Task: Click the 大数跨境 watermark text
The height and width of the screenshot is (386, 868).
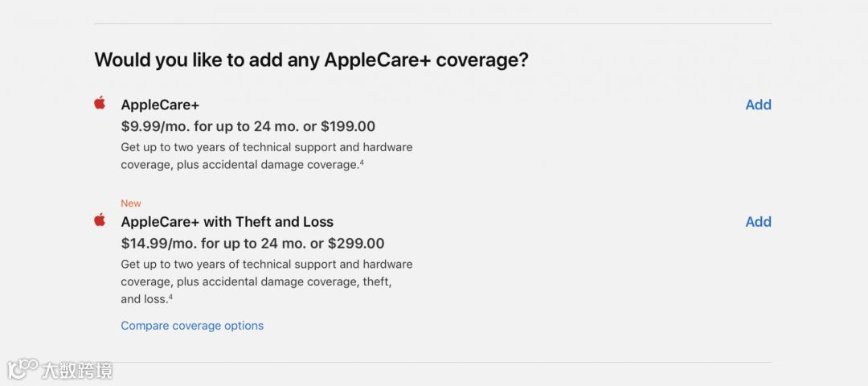Action: coord(78,370)
